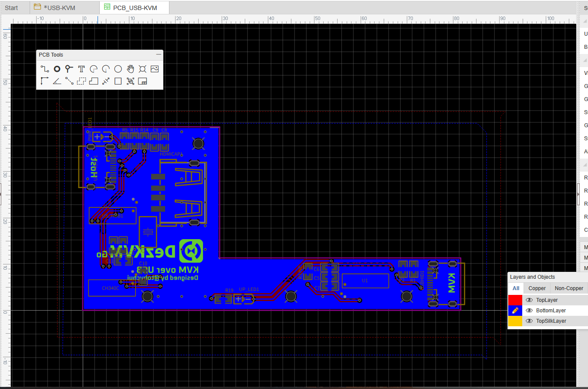Click the C10 designator label

[143, 264]
